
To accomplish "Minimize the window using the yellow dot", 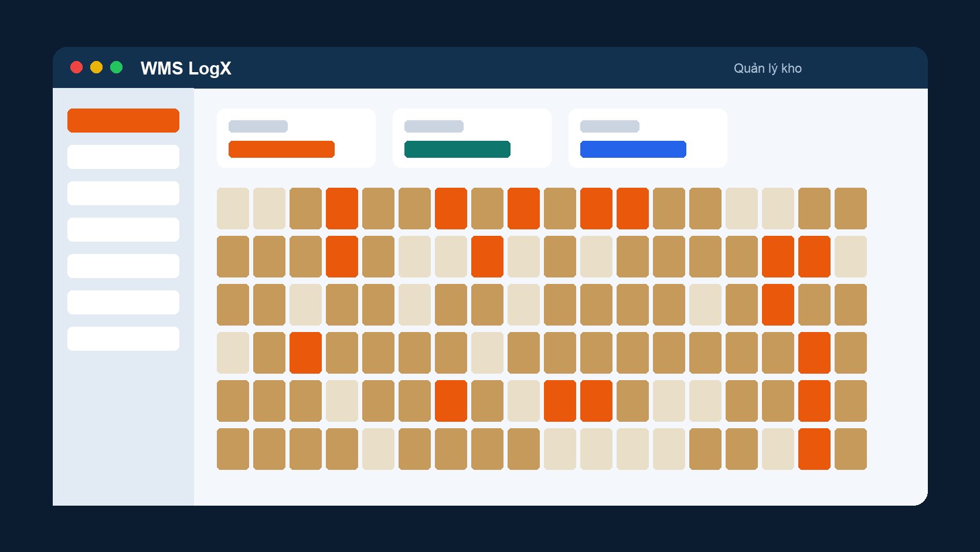I will (x=96, y=67).
